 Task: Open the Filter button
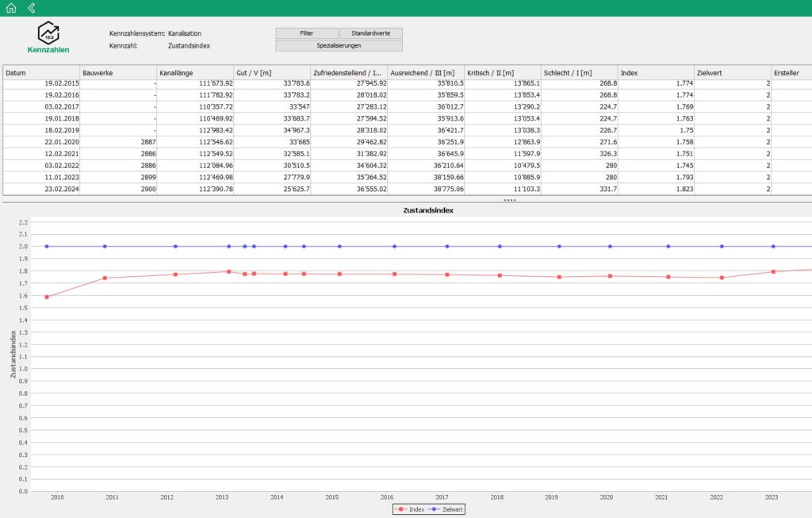(x=307, y=33)
